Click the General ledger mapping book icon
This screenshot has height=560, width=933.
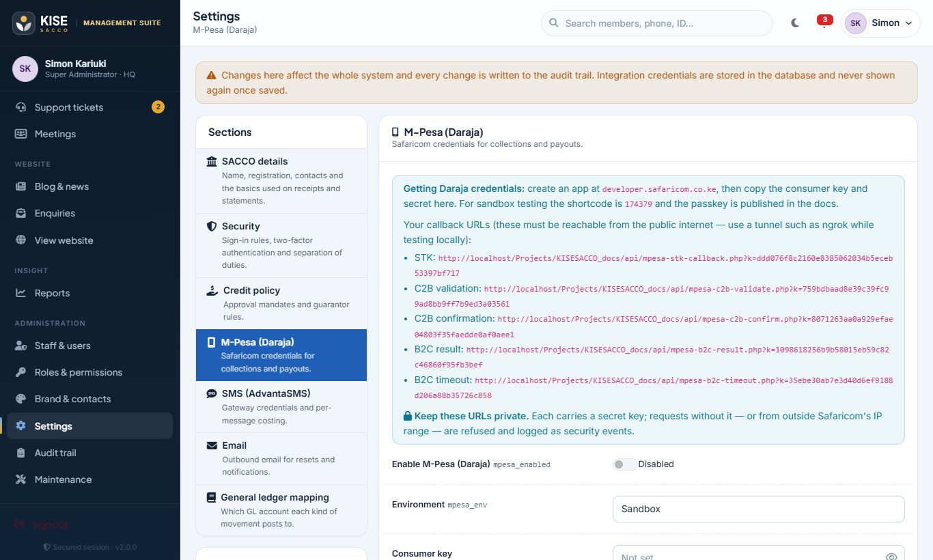pyautogui.click(x=211, y=497)
